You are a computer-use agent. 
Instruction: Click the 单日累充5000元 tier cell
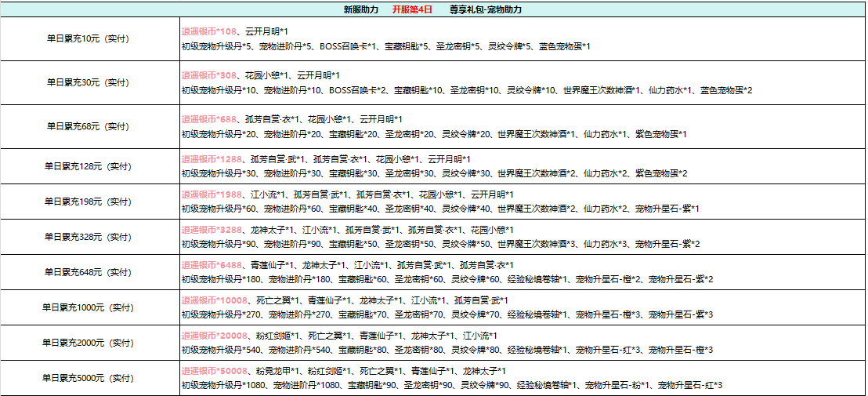point(88,378)
